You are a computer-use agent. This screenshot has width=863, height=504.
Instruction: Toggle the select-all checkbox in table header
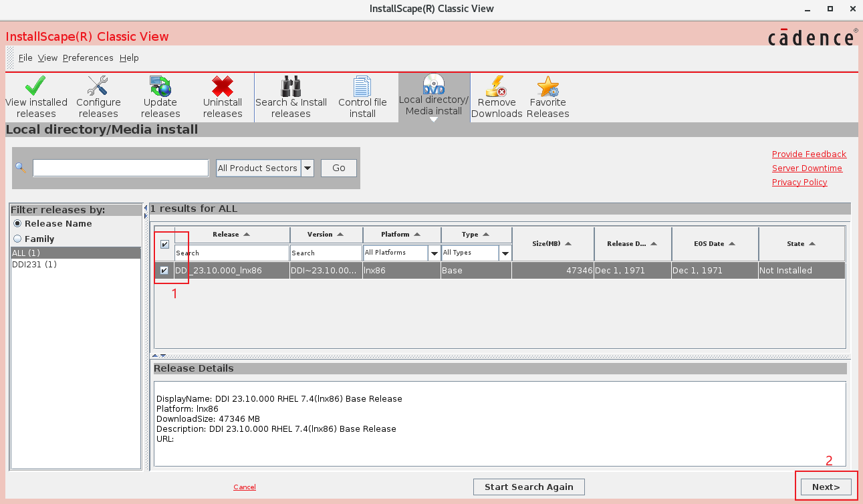pyautogui.click(x=164, y=245)
